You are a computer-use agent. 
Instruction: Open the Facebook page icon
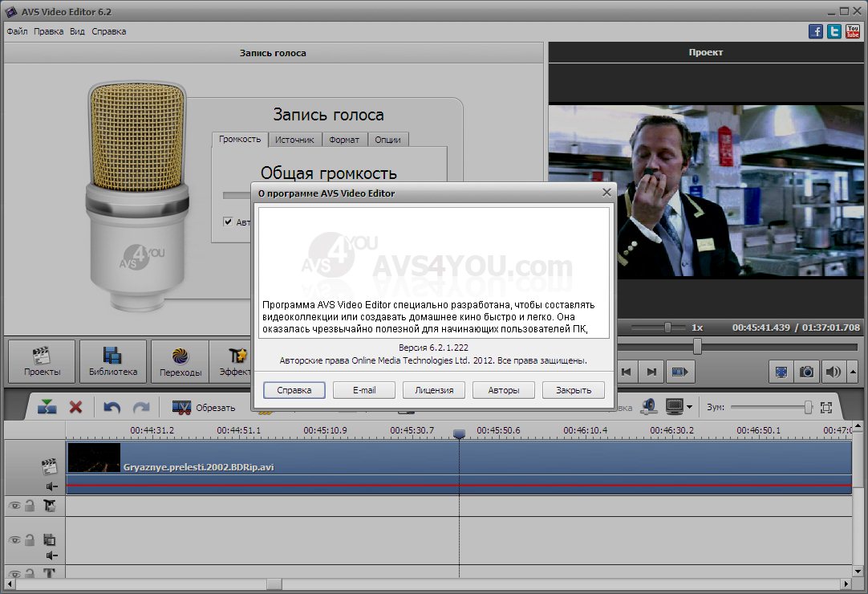[815, 31]
